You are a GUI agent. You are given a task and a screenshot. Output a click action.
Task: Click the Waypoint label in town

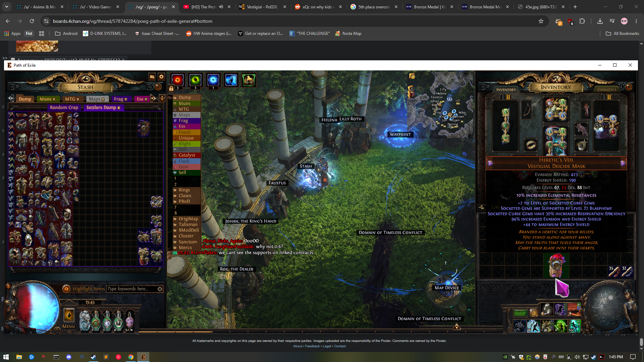(400, 134)
